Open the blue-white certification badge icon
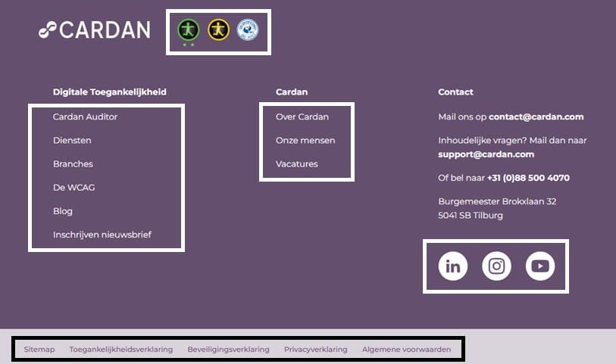 coord(248,30)
